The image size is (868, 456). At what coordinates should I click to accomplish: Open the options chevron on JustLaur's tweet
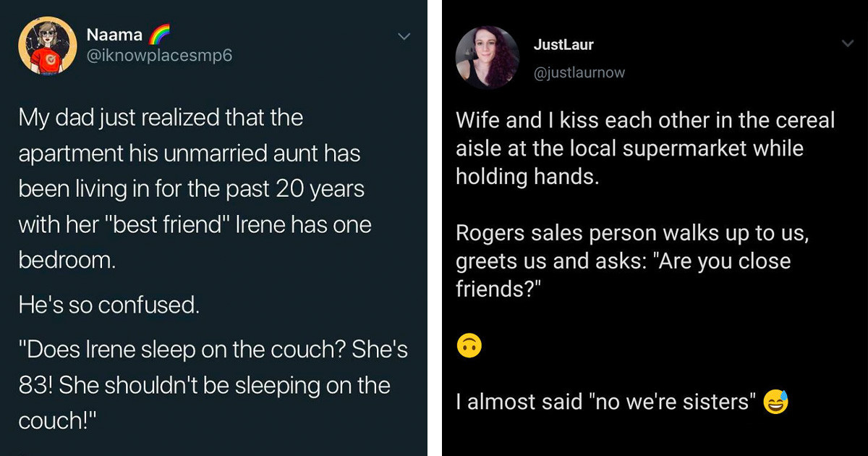(849, 43)
